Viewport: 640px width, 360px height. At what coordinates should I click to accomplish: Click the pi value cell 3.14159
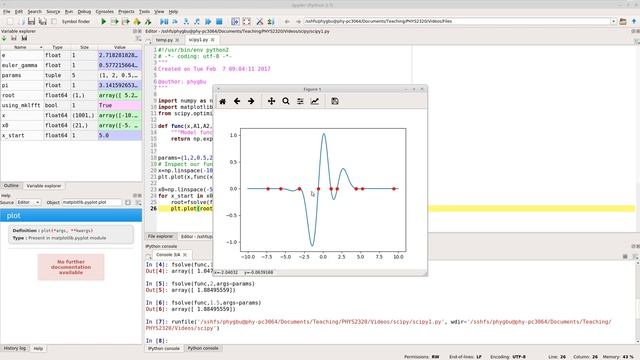point(120,85)
